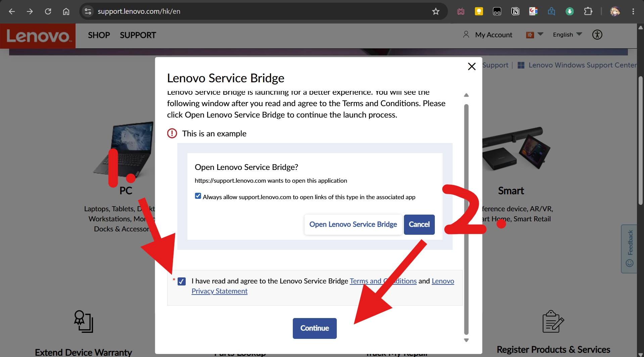The height and width of the screenshot is (357, 644).
Task: Bookmark this page with the star
Action: click(436, 11)
